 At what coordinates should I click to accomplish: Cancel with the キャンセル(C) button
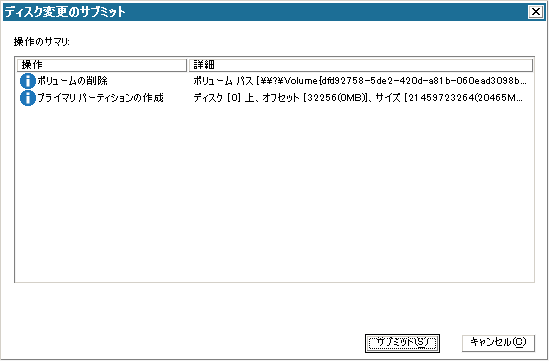click(x=498, y=343)
